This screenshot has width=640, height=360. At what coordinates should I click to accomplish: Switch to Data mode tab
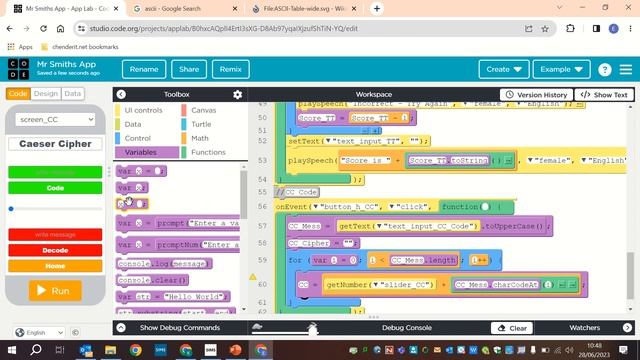pyautogui.click(x=73, y=93)
